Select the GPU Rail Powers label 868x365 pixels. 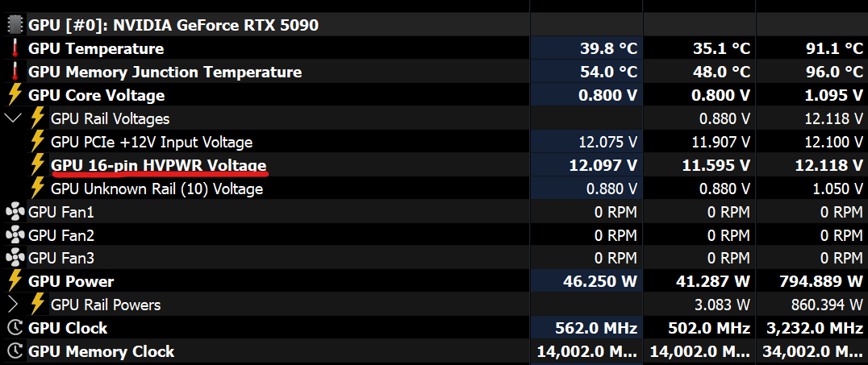(106, 305)
